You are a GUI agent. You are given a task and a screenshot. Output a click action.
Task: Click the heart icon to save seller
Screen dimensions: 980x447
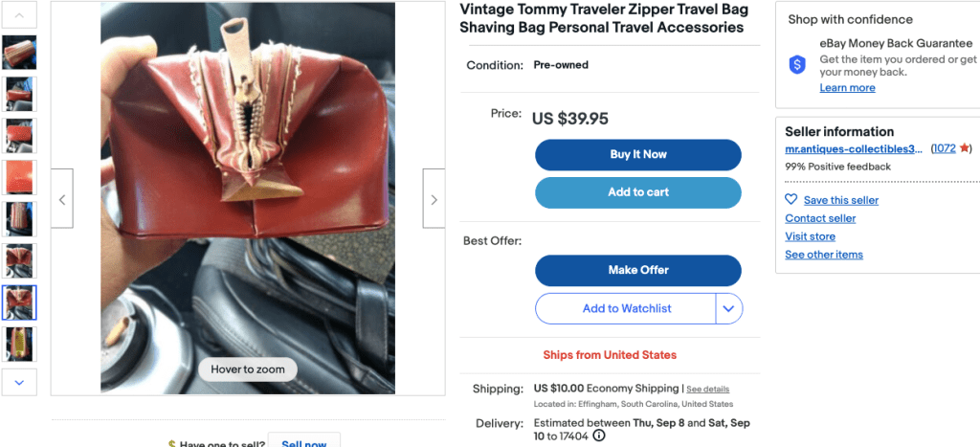(x=791, y=200)
